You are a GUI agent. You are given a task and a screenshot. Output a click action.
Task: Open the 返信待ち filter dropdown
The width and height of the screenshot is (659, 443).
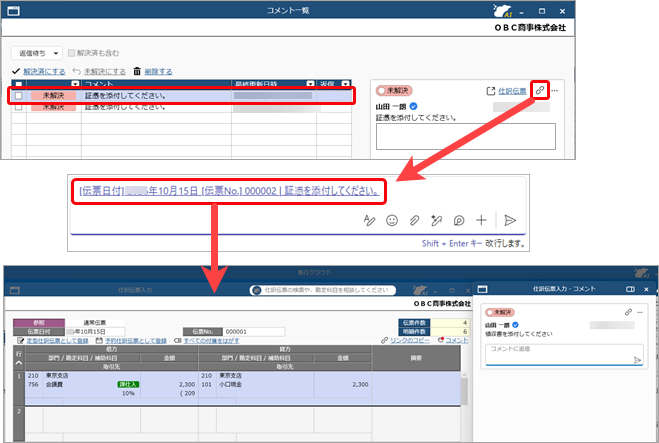click(37, 53)
